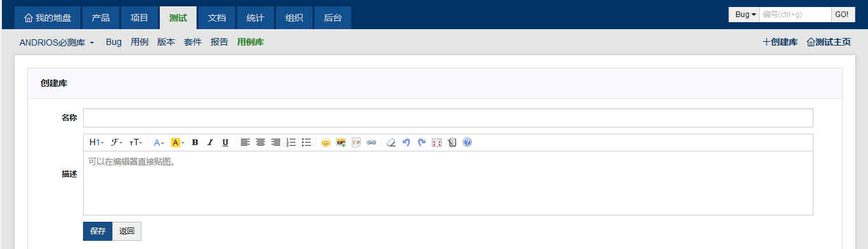
Task: Open the font family dropdown in editor
Action: pyautogui.click(x=117, y=143)
